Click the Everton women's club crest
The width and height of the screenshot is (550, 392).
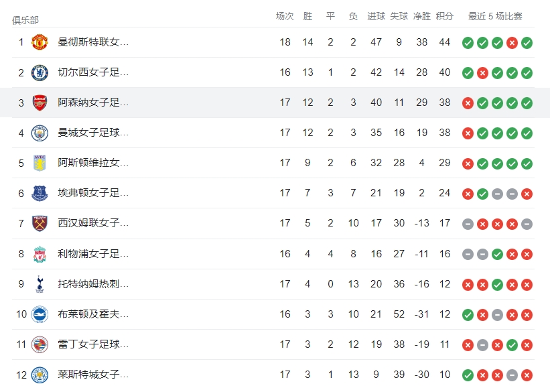(40, 193)
